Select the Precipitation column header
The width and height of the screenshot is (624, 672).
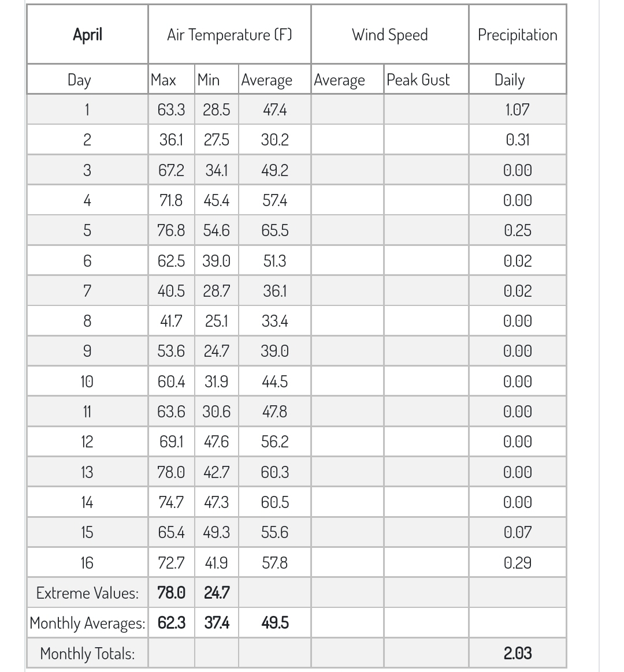coord(517,35)
